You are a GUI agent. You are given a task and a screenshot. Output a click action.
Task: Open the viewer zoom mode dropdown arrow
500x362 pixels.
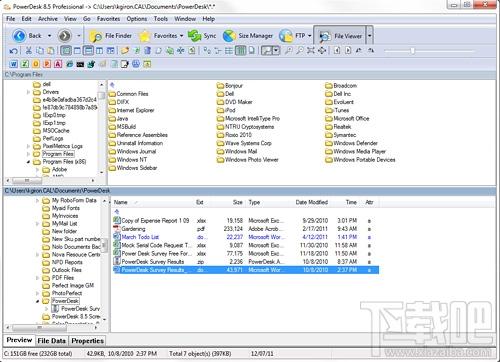[276, 51]
